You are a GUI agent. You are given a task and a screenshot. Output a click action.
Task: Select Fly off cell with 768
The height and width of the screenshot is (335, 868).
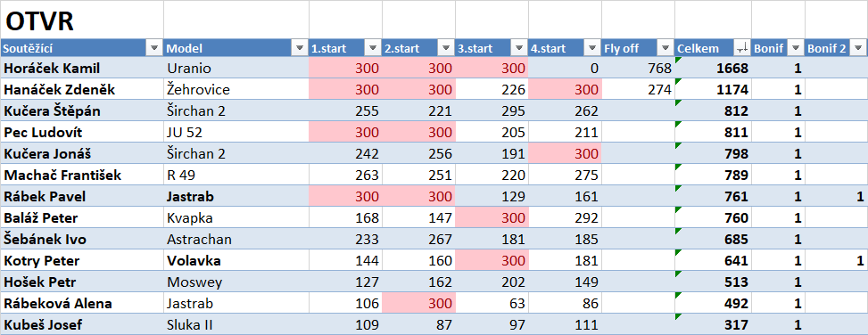[x=638, y=68]
